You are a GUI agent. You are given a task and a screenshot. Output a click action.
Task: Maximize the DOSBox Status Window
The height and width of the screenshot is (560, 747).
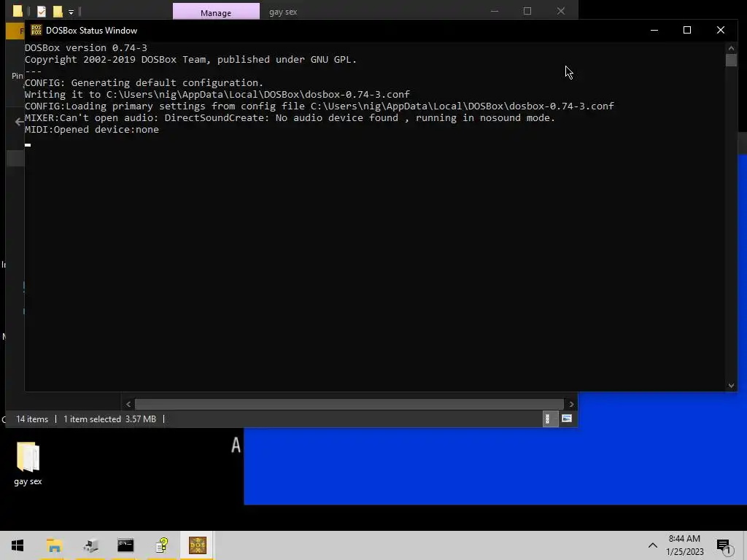pos(687,30)
